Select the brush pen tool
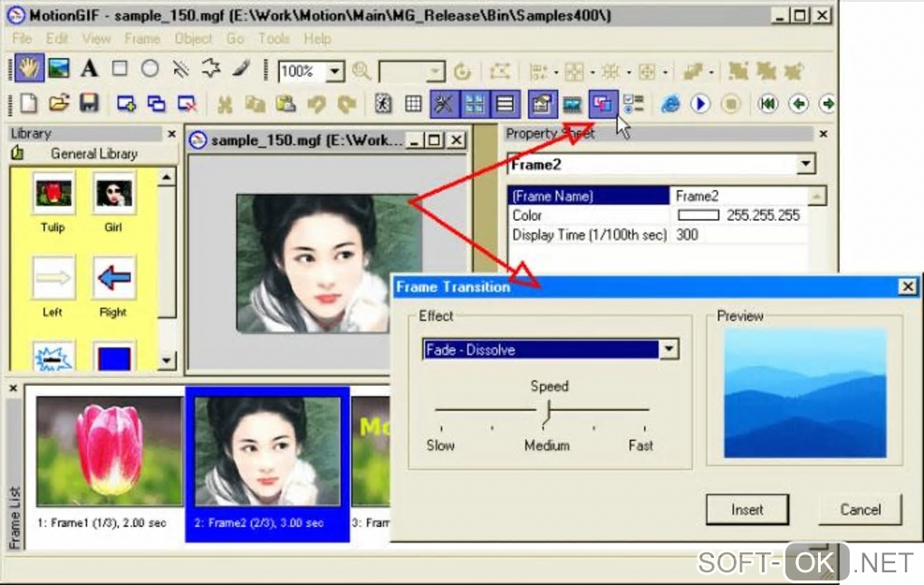924x585 pixels. [241, 69]
